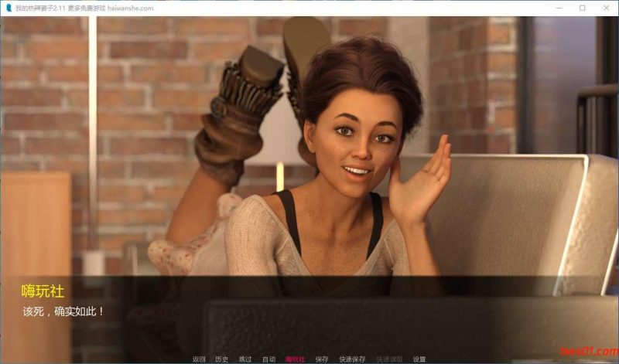Minimize the game window
The image size is (619, 364).
coord(559,8)
